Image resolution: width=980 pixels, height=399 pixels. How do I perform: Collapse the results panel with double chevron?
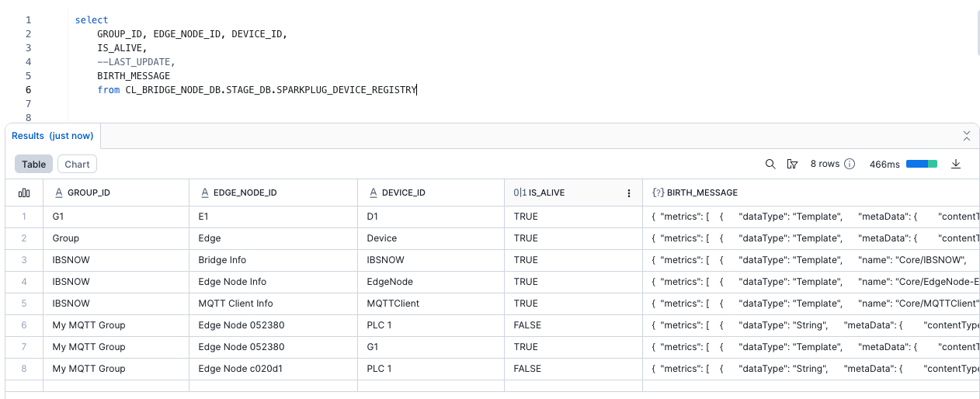click(967, 136)
